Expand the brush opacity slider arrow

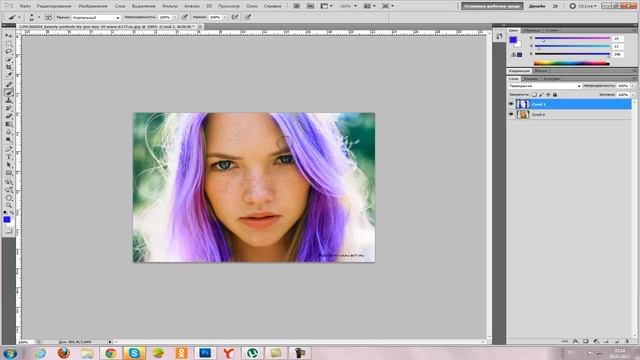175,18
